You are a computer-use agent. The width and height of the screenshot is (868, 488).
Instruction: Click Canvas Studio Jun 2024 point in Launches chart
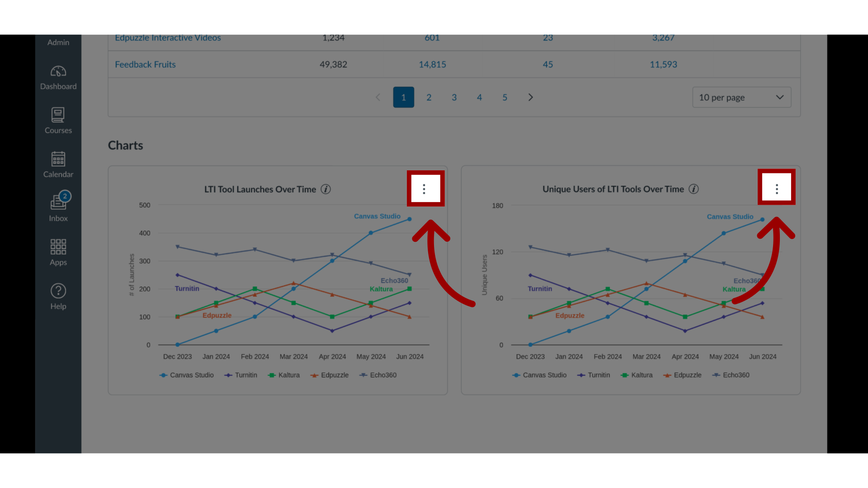click(410, 219)
